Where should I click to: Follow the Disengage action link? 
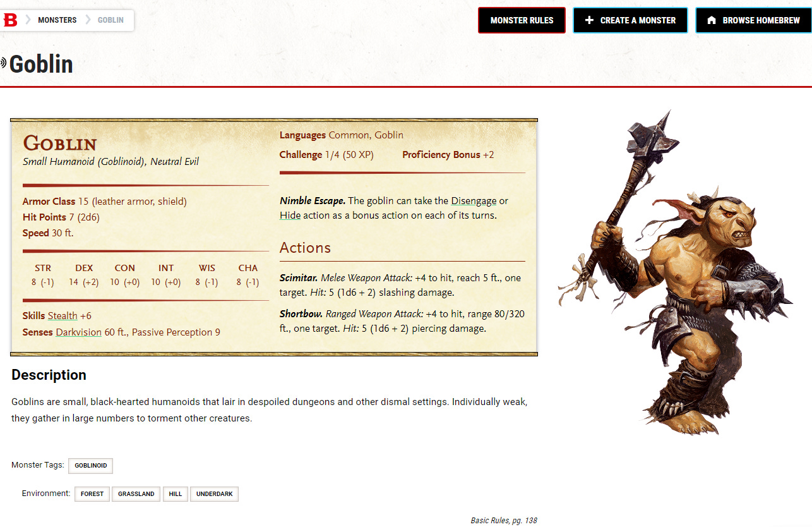coord(474,200)
